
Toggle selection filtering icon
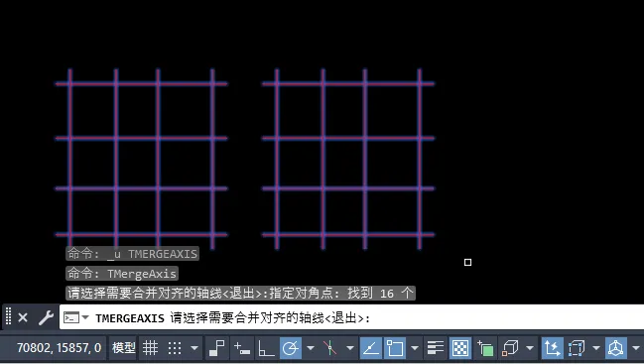(577, 348)
